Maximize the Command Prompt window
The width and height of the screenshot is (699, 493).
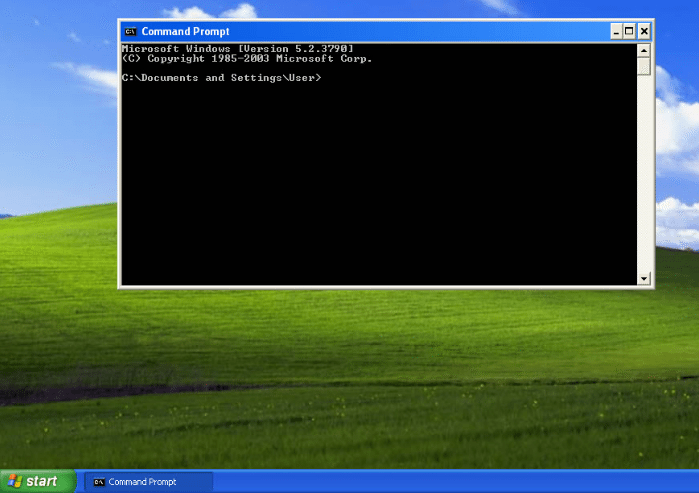click(629, 31)
